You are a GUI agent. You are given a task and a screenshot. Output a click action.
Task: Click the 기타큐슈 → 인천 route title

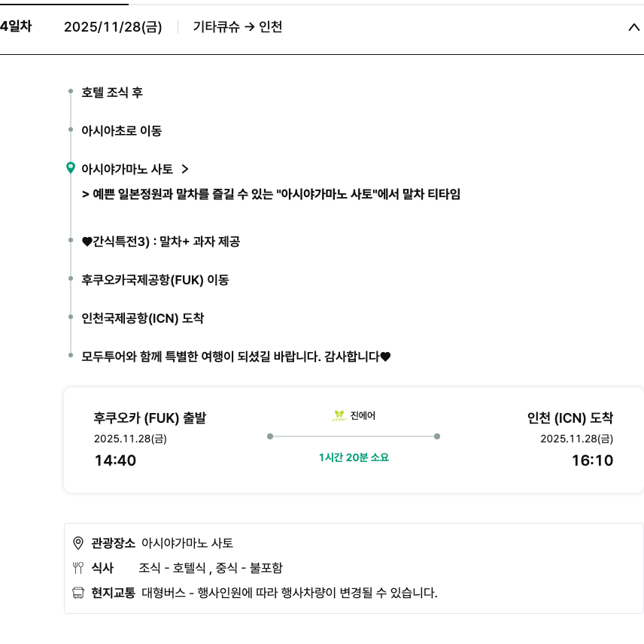(238, 27)
